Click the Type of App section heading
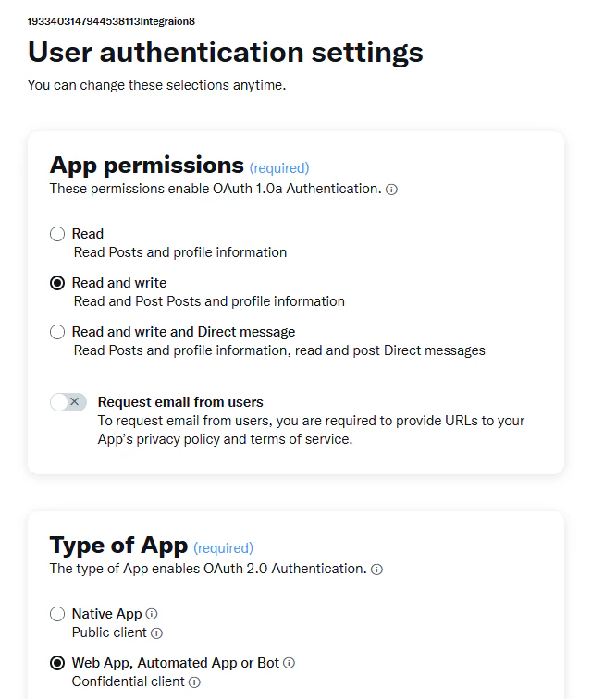This screenshot has width=616, height=699. [118, 546]
